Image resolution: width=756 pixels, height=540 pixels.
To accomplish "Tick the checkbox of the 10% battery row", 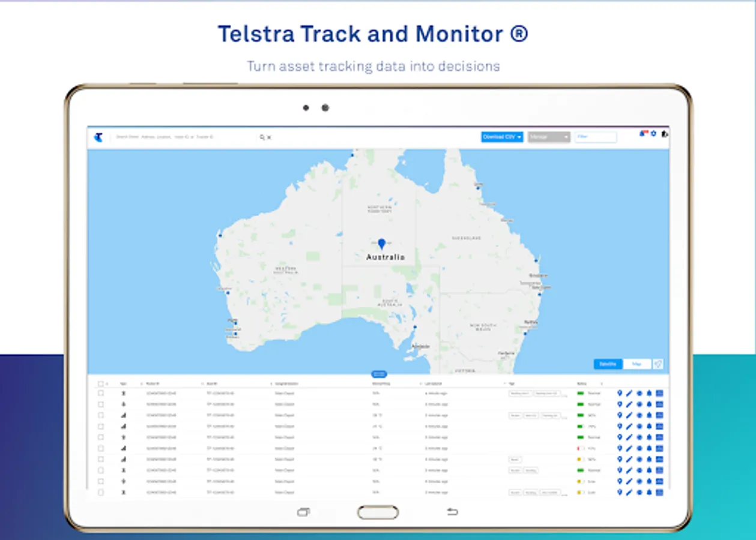I will (x=101, y=448).
